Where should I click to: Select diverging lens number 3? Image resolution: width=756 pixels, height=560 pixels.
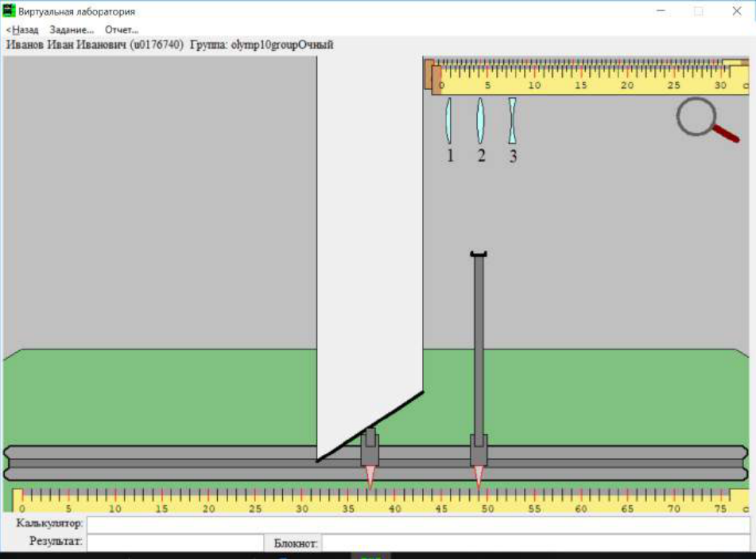click(512, 121)
